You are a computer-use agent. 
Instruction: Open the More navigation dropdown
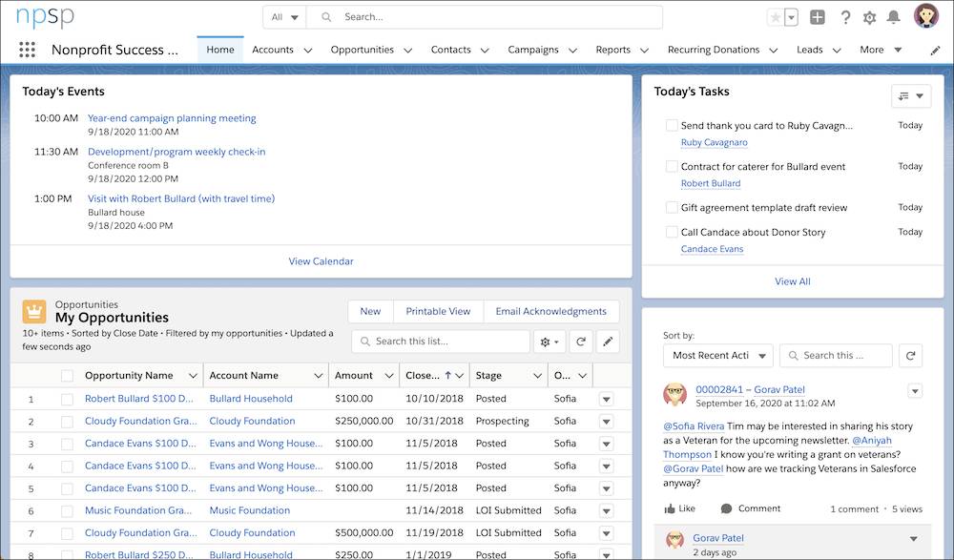881,50
